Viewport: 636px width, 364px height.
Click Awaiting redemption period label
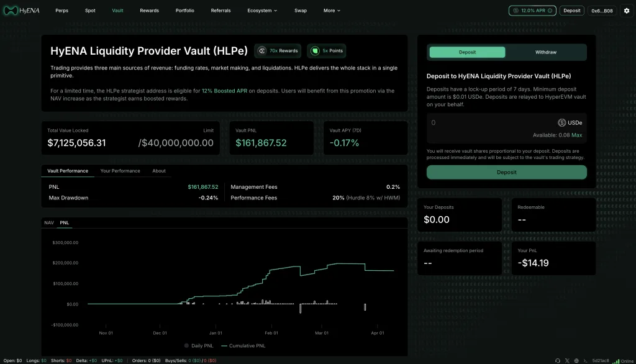pos(453,251)
